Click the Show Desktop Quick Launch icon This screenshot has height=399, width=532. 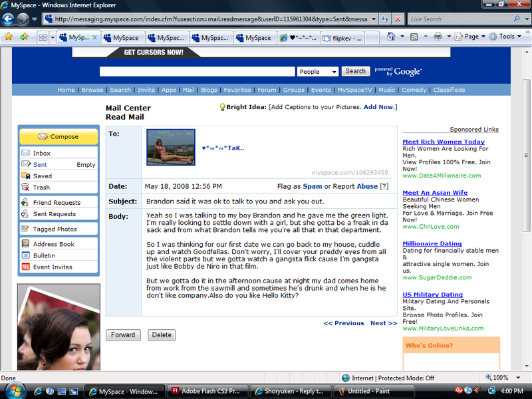click(x=62, y=391)
